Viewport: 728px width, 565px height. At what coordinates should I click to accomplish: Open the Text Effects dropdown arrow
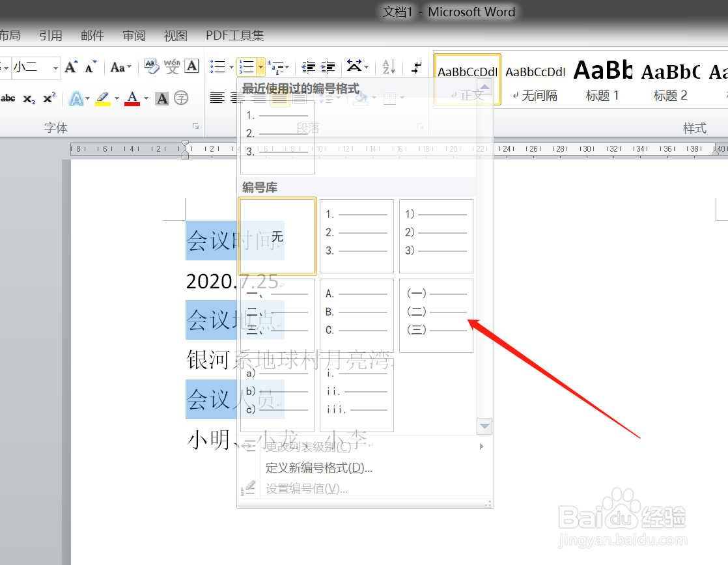[x=87, y=98]
